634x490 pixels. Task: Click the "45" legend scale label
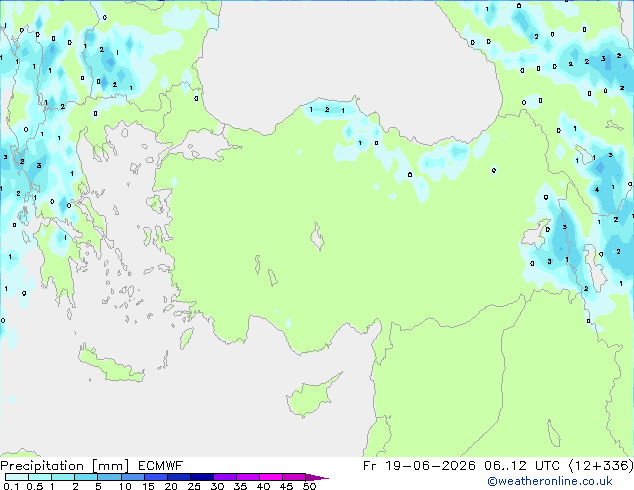point(286,486)
